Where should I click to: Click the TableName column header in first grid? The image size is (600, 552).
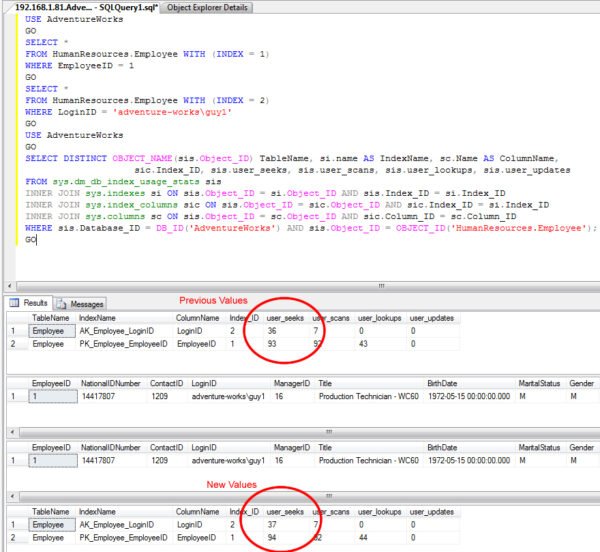[x=51, y=318]
